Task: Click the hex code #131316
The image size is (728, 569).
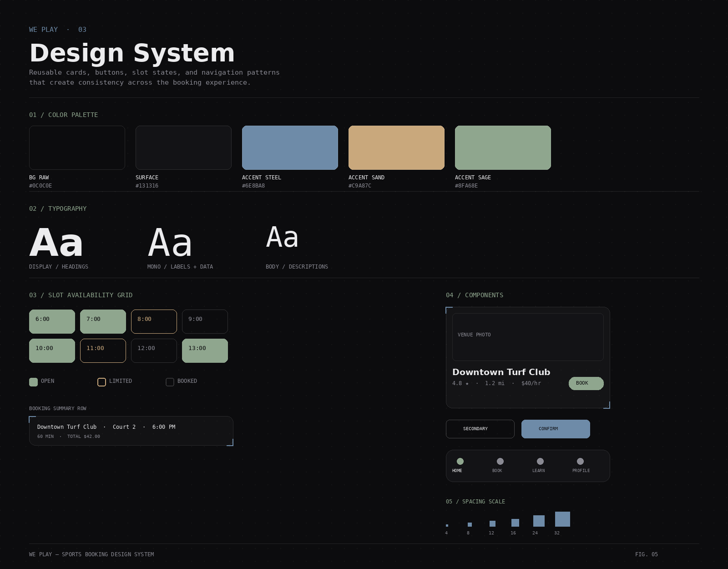Action: [147, 186]
